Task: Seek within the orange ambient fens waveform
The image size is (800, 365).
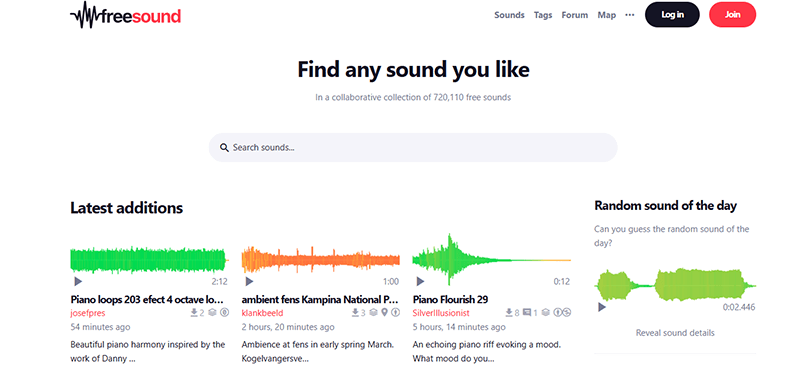Action: (320, 260)
